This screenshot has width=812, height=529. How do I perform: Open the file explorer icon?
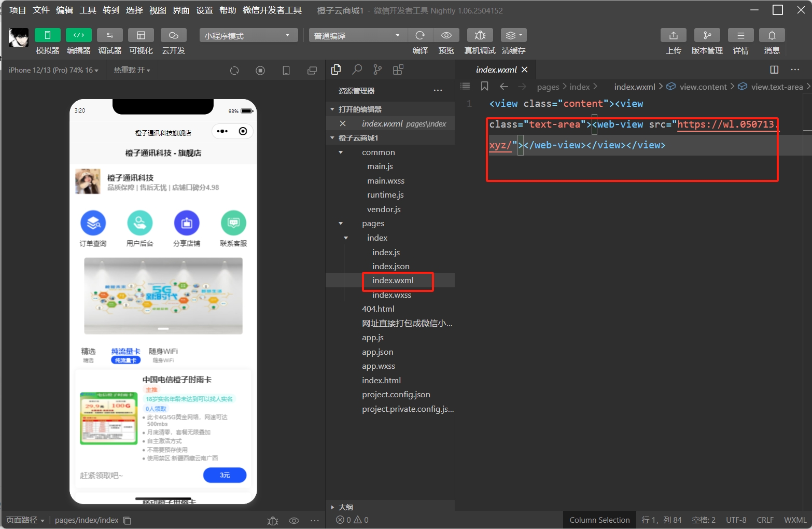click(x=336, y=69)
